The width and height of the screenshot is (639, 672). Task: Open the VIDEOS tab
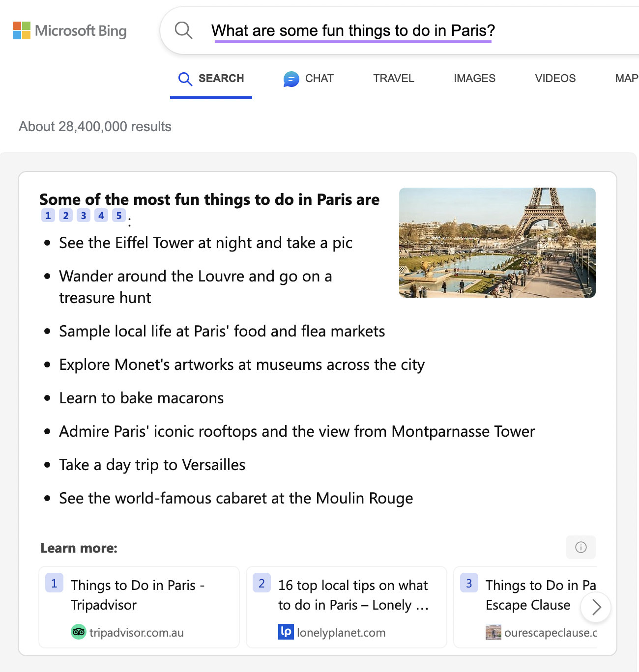click(555, 79)
